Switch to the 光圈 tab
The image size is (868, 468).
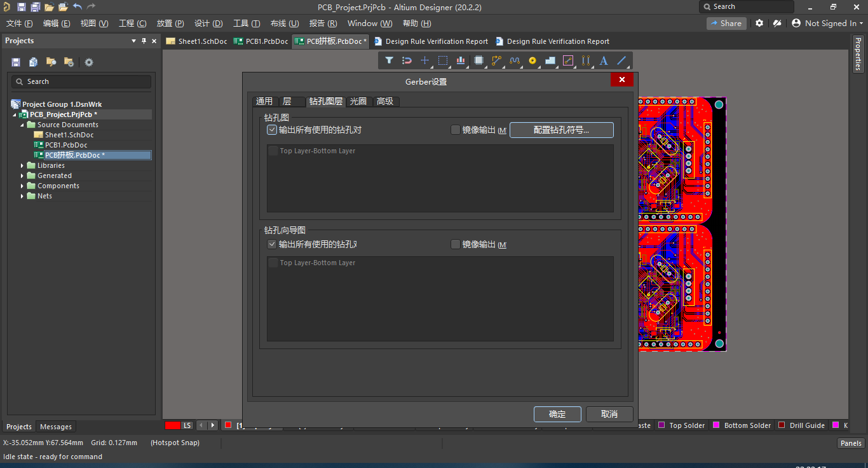tap(358, 100)
